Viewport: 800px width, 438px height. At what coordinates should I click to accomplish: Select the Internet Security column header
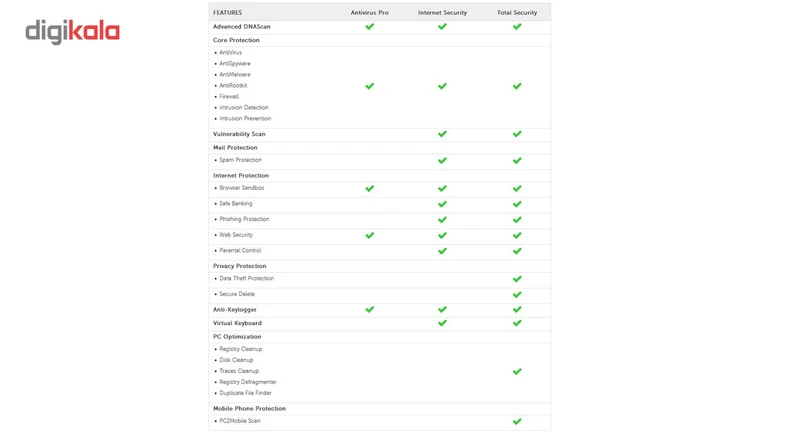click(442, 13)
